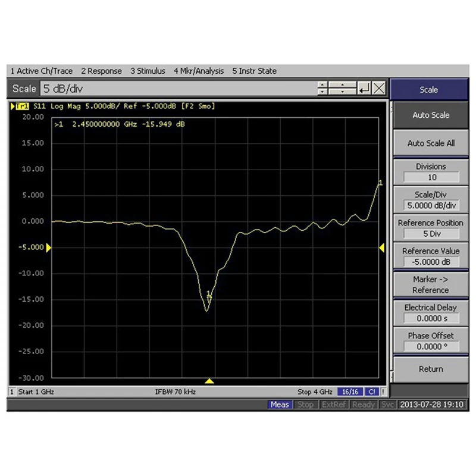Open the 4 Mkr/Analysis menu
The height and width of the screenshot is (476, 476).
point(199,71)
